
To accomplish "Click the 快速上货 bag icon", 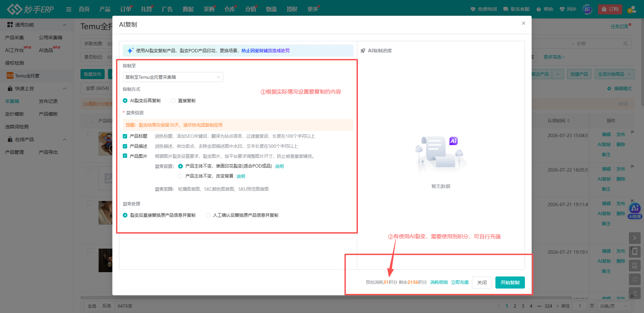I will 10,88.
